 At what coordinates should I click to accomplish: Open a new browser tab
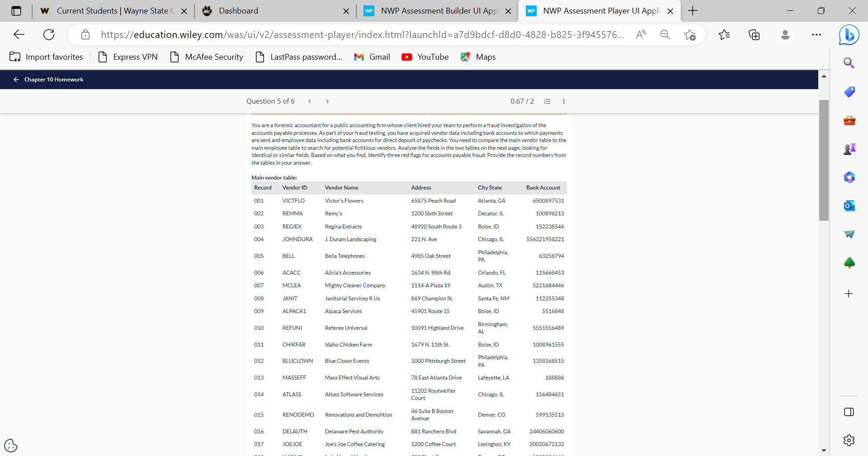(x=693, y=11)
